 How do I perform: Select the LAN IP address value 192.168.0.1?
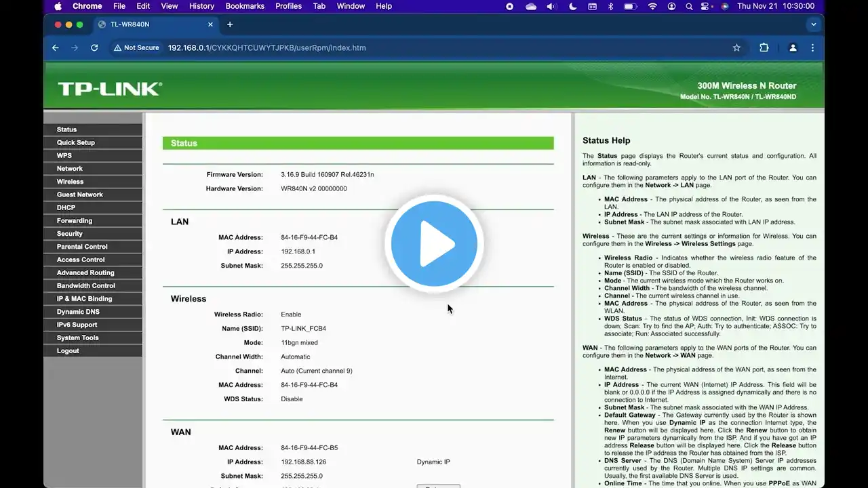point(298,251)
